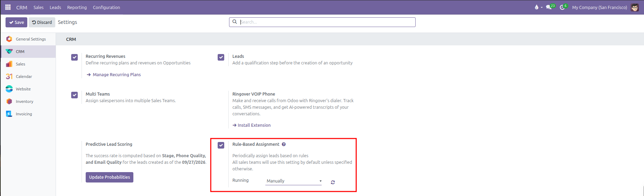Screen dimensions: 644x196
Task: Open the Running Manually dropdown
Action: (x=294, y=181)
